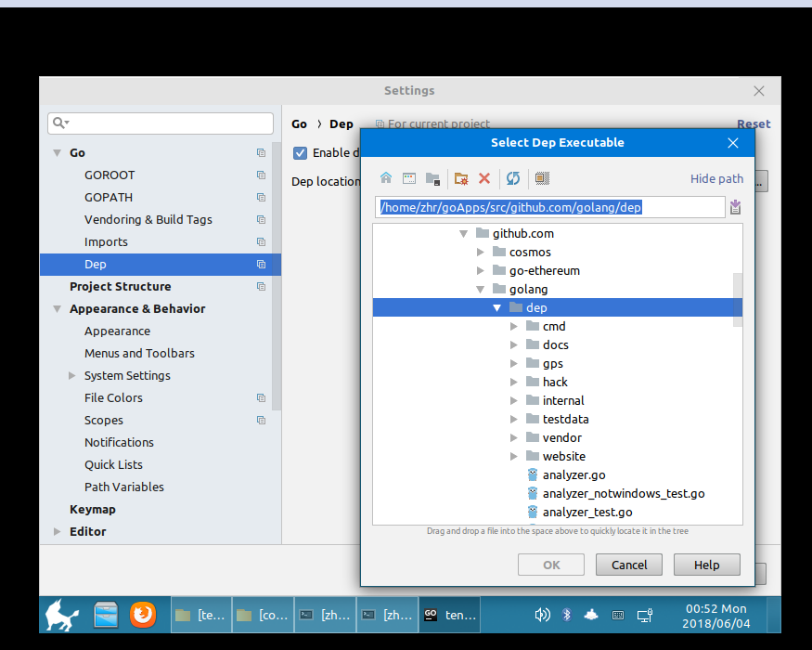Viewport: 812px width, 650px height.
Task: Open recent paths history icon
Action: tap(735, 207)
